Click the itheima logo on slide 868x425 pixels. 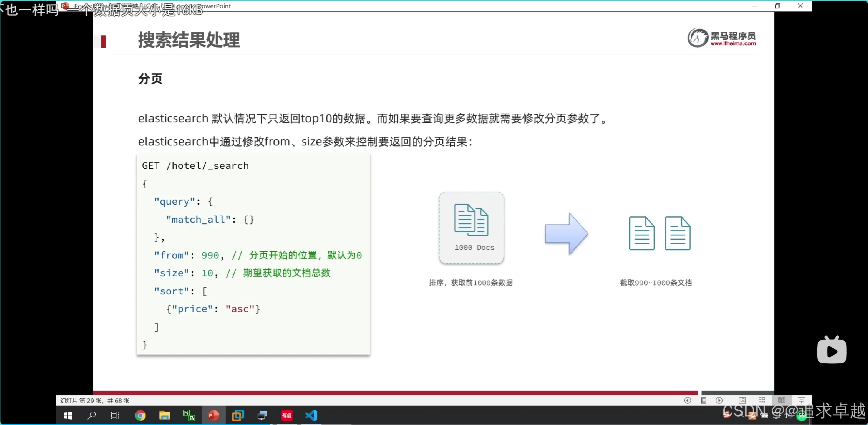[722, 38]
